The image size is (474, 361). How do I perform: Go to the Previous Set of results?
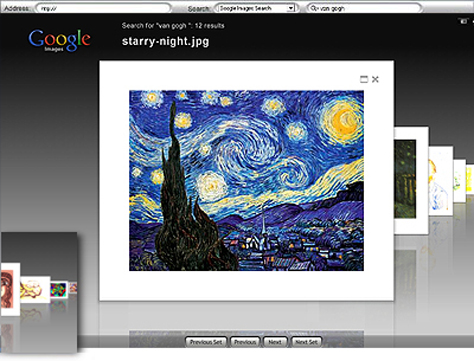pos(206,342)
